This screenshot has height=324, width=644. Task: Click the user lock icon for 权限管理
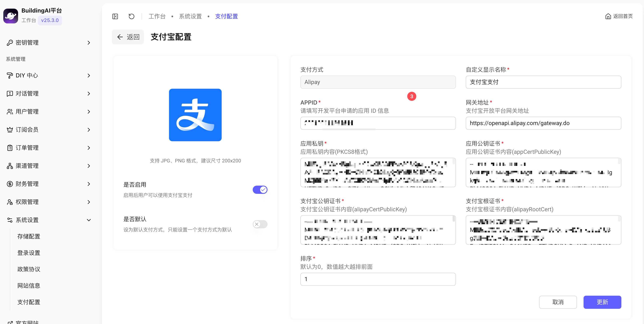pyautogui.click(x=10, y=202)
